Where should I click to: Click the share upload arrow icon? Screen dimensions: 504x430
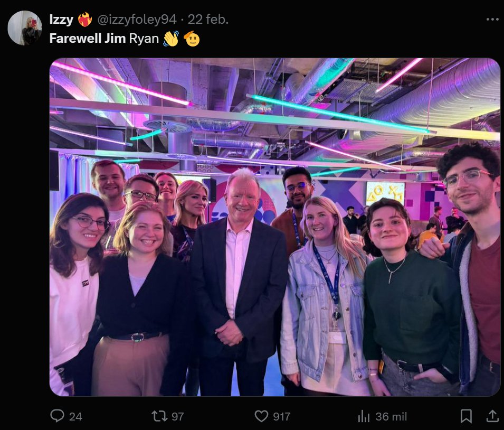[x=492, y=416]
